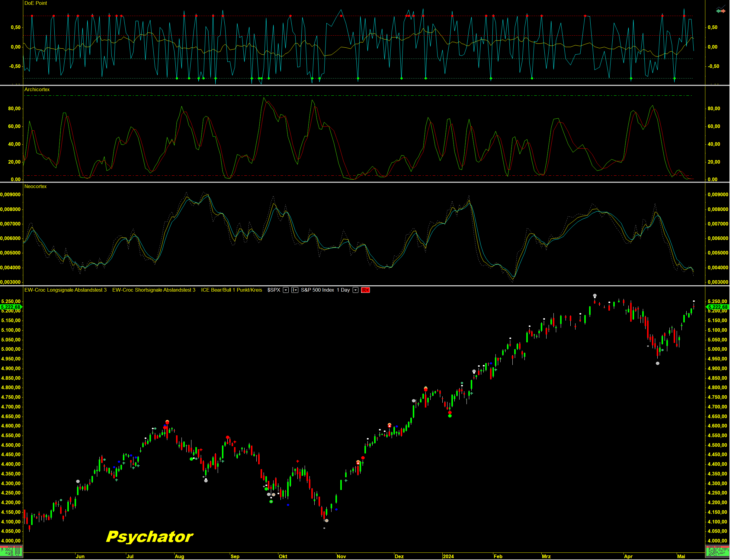731x560 pixels.
Task: Open the chart type dropdown
Action: coord(295,290)
